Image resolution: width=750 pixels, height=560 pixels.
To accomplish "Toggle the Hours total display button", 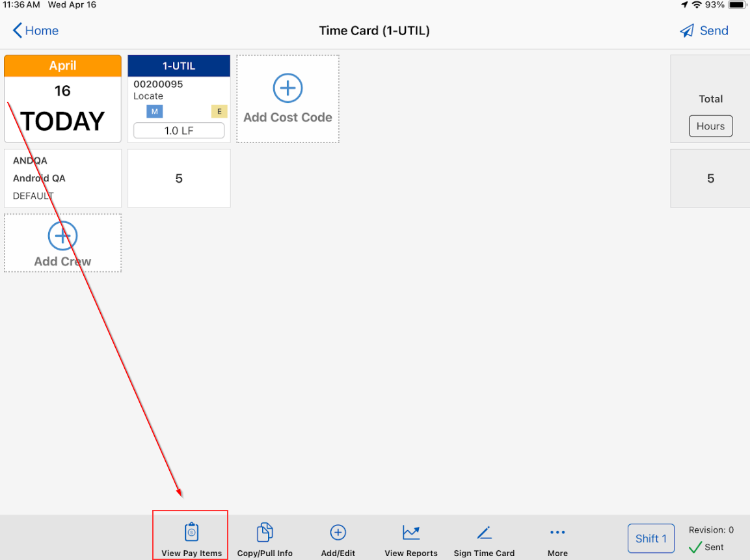I will coord(710,126).
